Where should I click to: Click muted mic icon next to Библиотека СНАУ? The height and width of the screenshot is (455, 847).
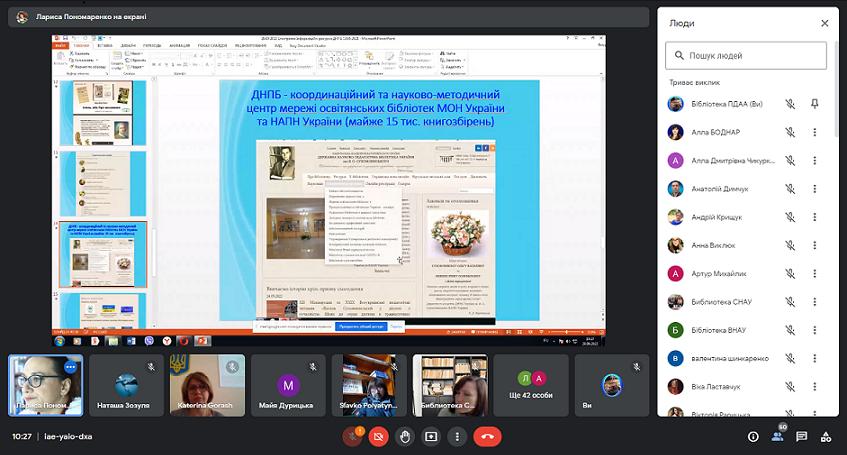(790, 302)
